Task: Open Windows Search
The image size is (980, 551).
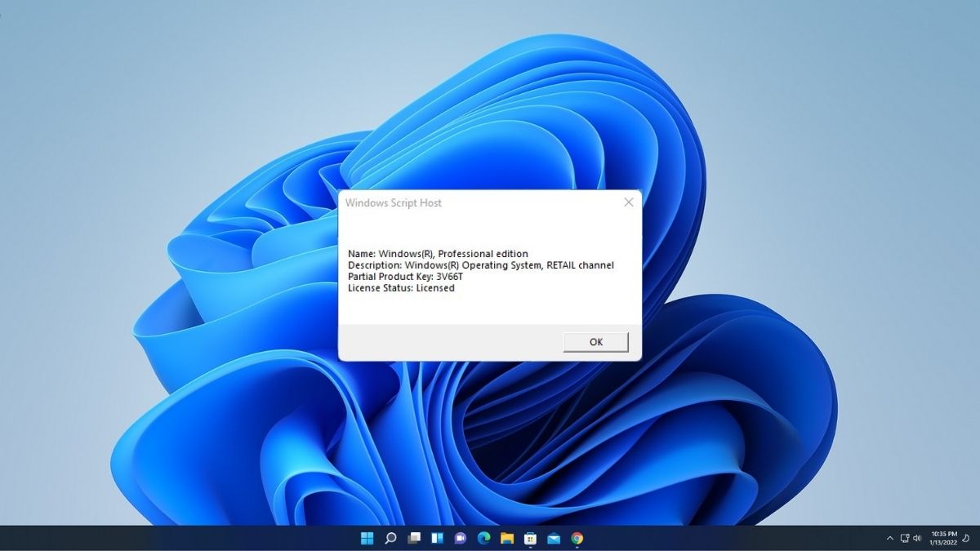Action: pos(391,538)
